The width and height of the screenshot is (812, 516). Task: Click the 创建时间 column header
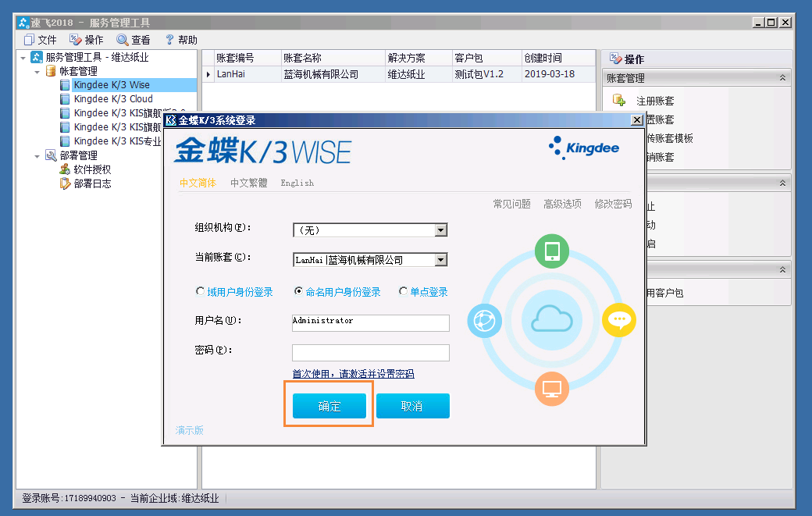pyautogui.click(x=558, y=58)
